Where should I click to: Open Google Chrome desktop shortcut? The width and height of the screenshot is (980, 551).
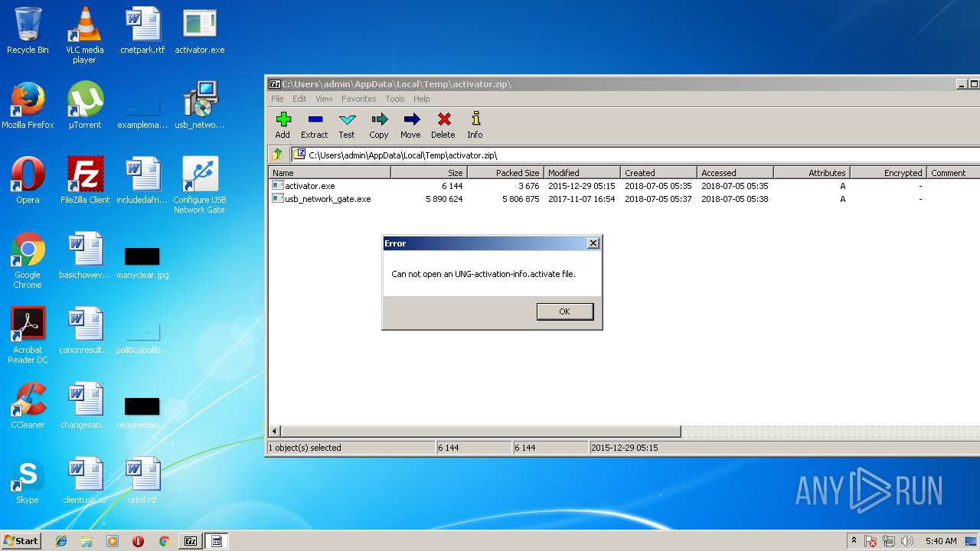(x=28, y=260)
